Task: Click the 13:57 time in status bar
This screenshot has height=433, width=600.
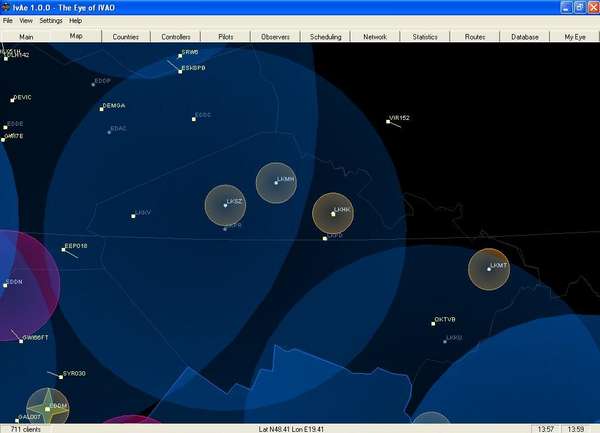Action: [546, 429]
